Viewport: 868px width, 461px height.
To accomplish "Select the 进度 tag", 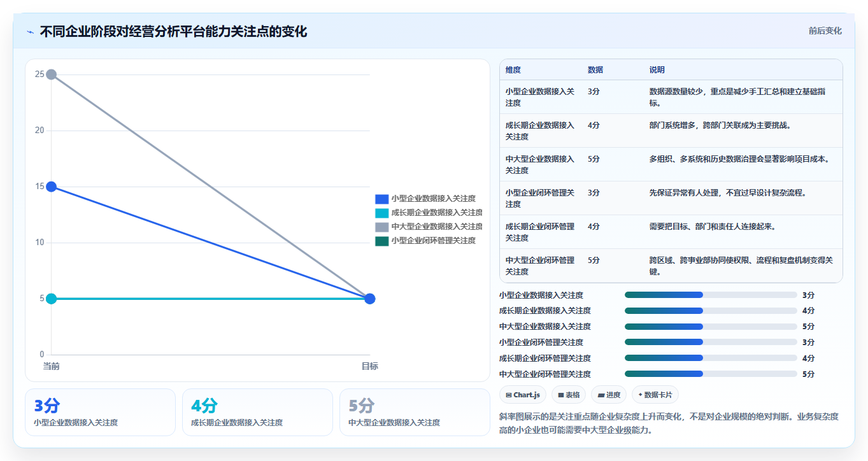I will 609,395.
